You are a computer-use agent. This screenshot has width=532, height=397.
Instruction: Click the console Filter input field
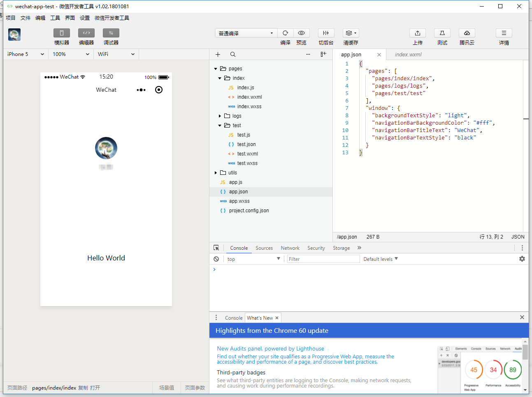(x=323, y=259)
